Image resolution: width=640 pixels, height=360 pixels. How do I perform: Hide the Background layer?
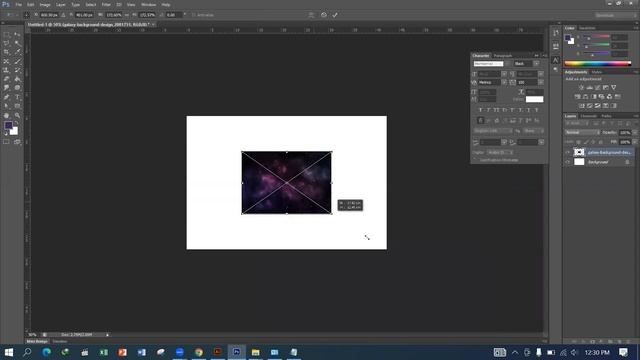tap(568, 162)
